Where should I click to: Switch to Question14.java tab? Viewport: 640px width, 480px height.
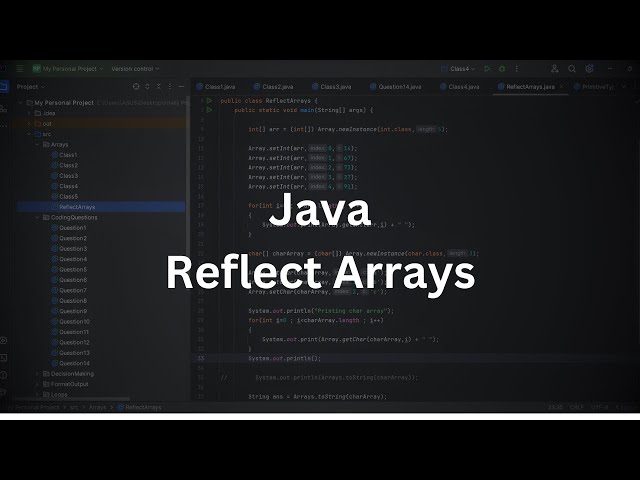[396, 87]
